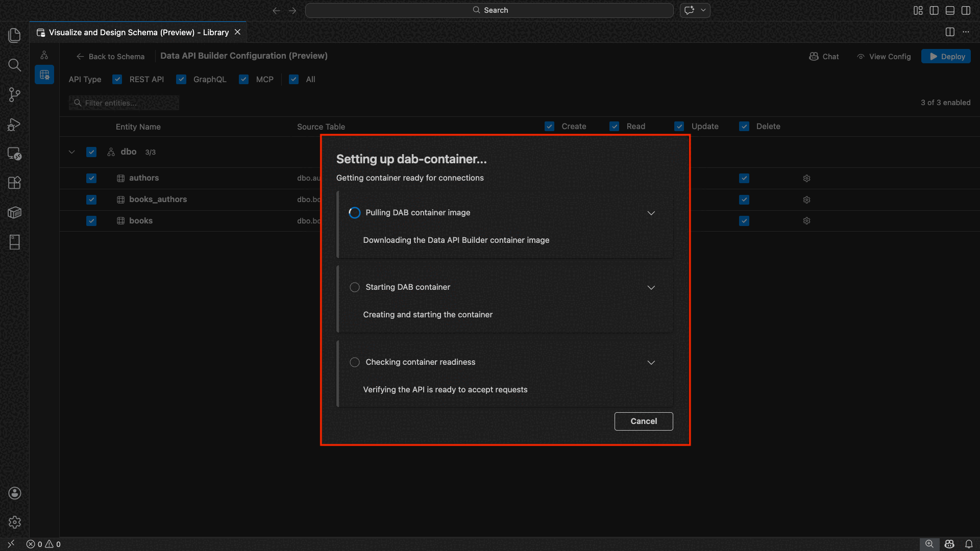Screen dimensions: 980x551
Task: Click the Explorer files icon
Action: (14, 35)
